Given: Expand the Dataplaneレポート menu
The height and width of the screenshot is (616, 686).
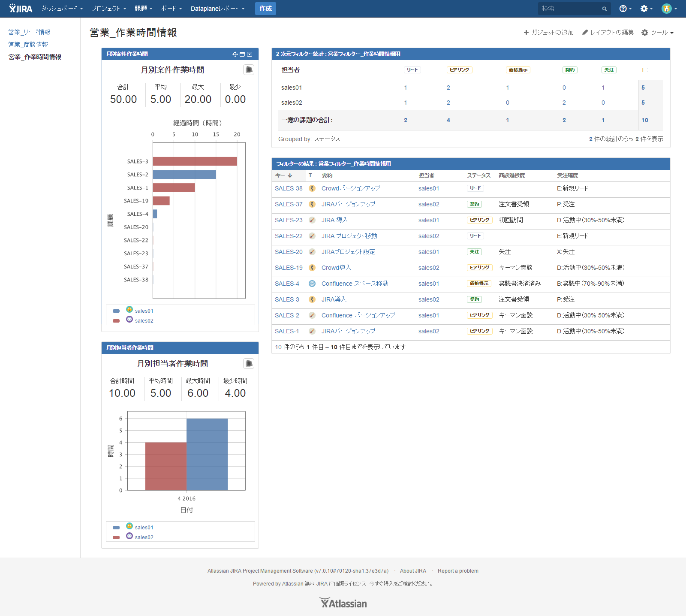Looking at the screenshot, I should [218, 9].
